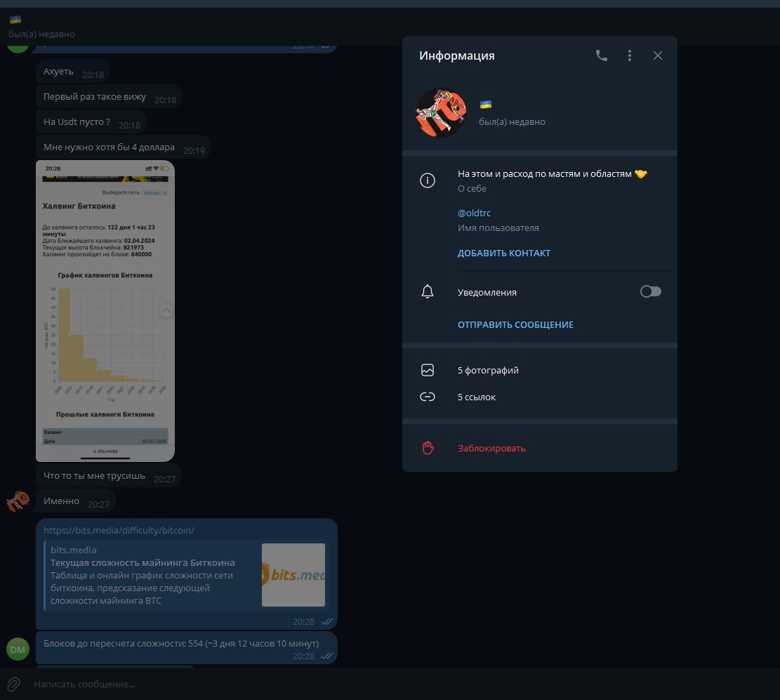The image size is (780, 700).
Task: Click Заблокировать to block user
Action: pyautogui.click(x=491, y=448)
